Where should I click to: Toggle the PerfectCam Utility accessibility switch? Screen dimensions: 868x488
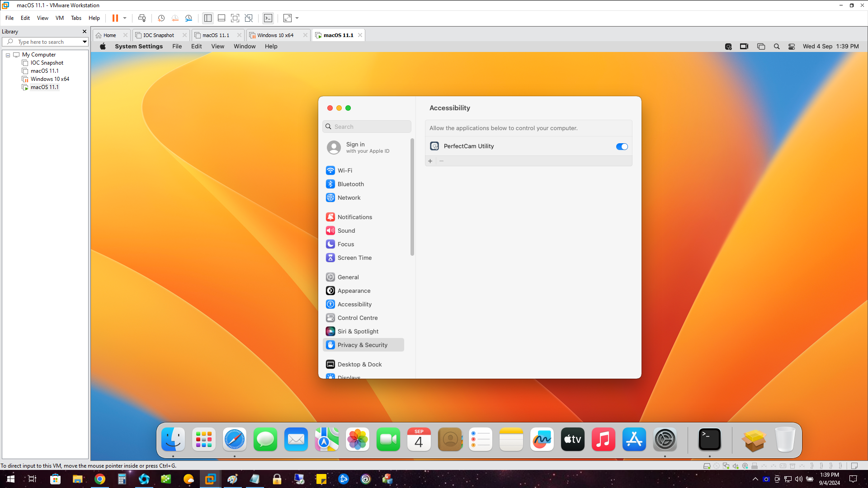tap(622, 146)
